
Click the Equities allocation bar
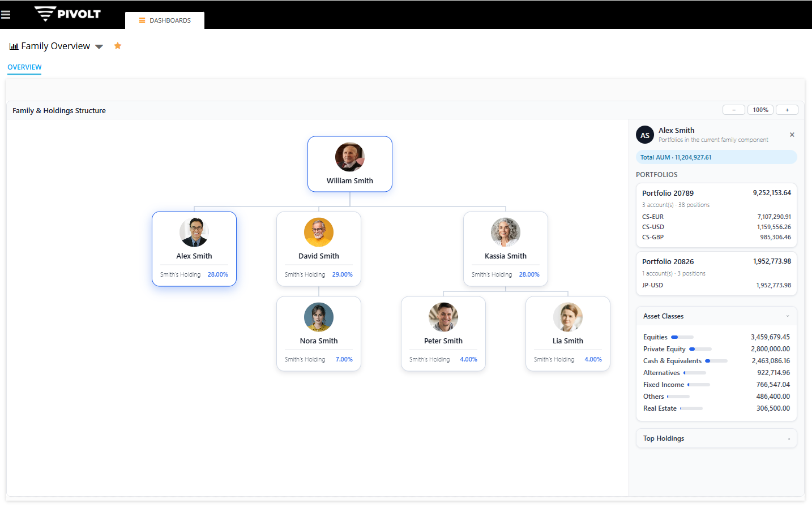[682, 337]
